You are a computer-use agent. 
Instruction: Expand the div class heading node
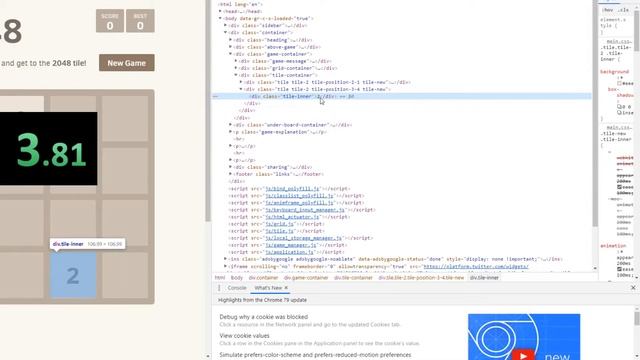[231, 40]
